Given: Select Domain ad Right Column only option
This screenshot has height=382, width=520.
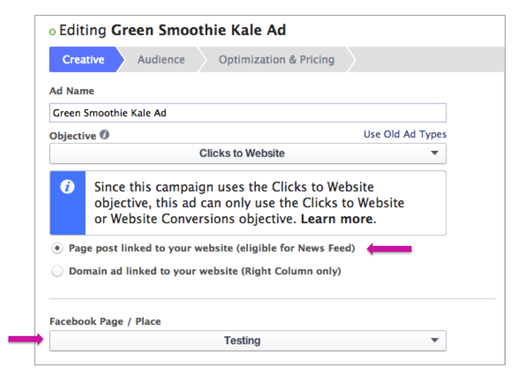Looking at the screenshot, I should click(57, 271).
